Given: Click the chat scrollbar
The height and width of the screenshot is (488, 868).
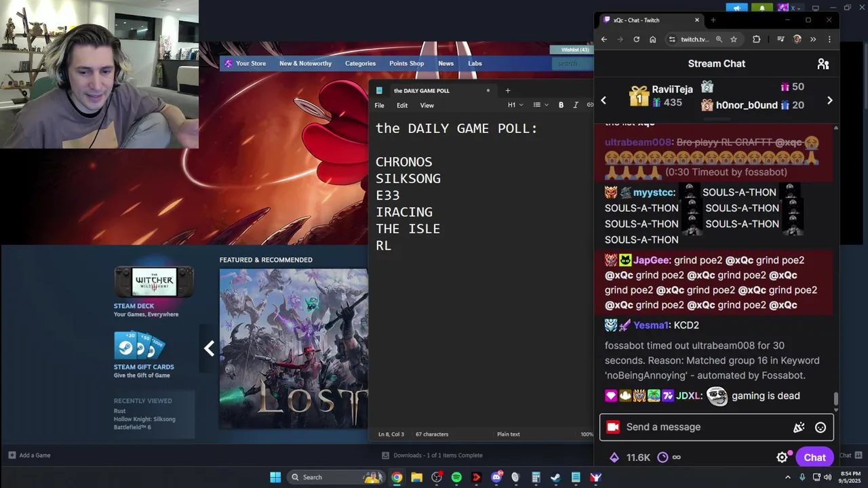Looking at the screenshot, I should 836,400.
